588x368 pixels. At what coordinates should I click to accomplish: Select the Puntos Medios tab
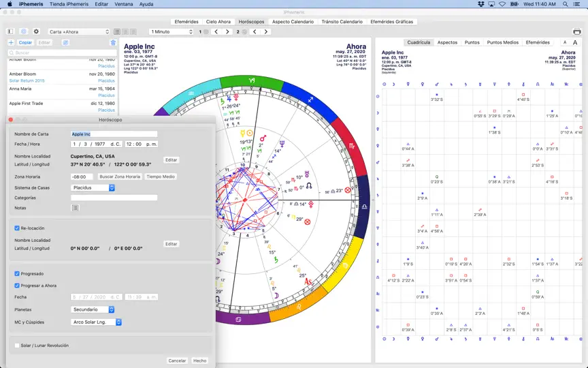click(502, 42)
